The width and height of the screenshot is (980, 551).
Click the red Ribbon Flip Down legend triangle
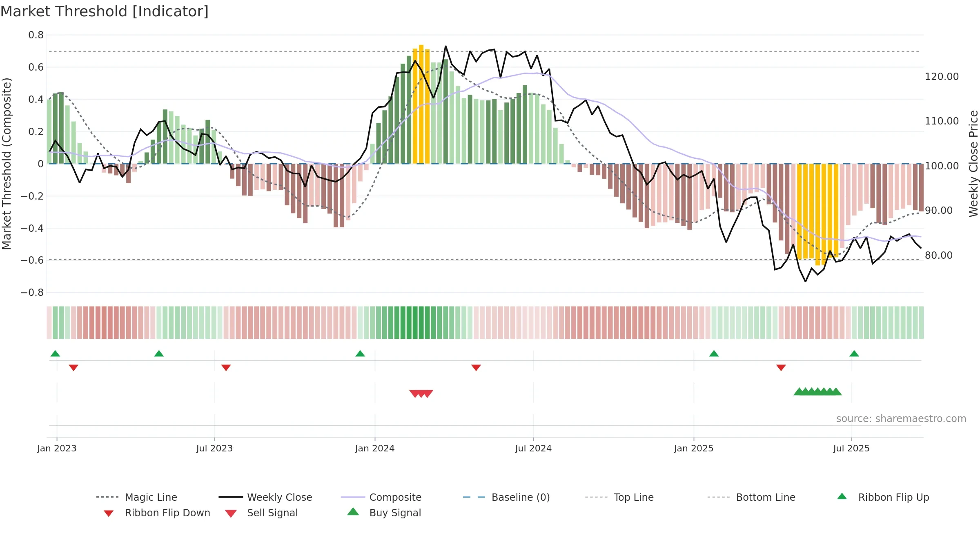(109, 513)
